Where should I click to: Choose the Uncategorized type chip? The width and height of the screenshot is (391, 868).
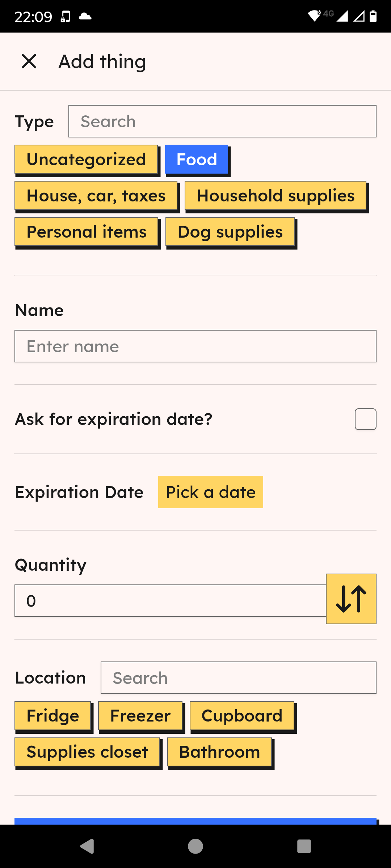click(86, 159)
